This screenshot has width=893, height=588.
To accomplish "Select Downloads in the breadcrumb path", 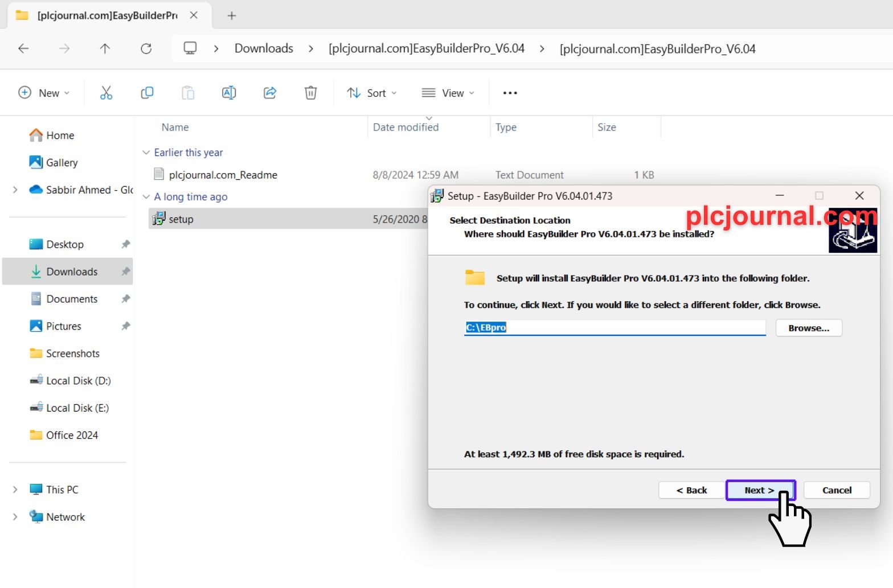I will 264,49.
